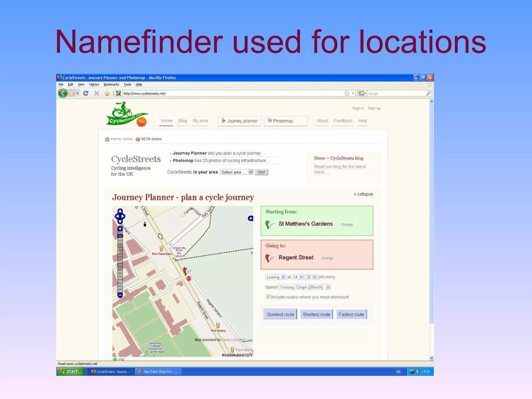Click the green start flag icon beside St Matthew's Gardens
This screenshot has width=532, height=399.
[269, 224]
